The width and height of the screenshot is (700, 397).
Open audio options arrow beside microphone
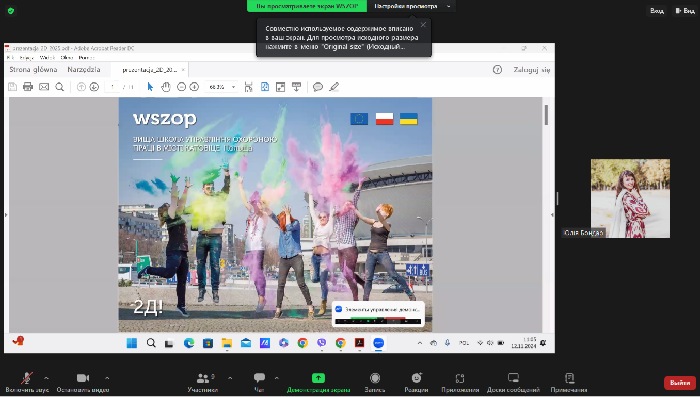46,378
